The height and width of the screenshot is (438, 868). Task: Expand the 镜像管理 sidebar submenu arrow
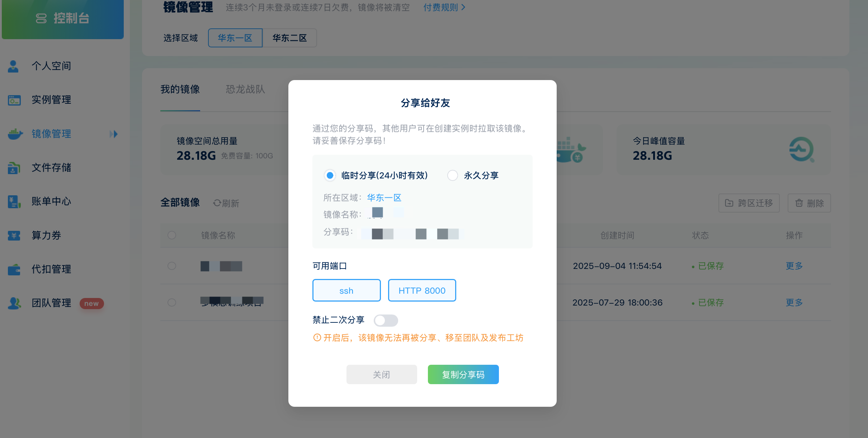click(x=114, y=134)
